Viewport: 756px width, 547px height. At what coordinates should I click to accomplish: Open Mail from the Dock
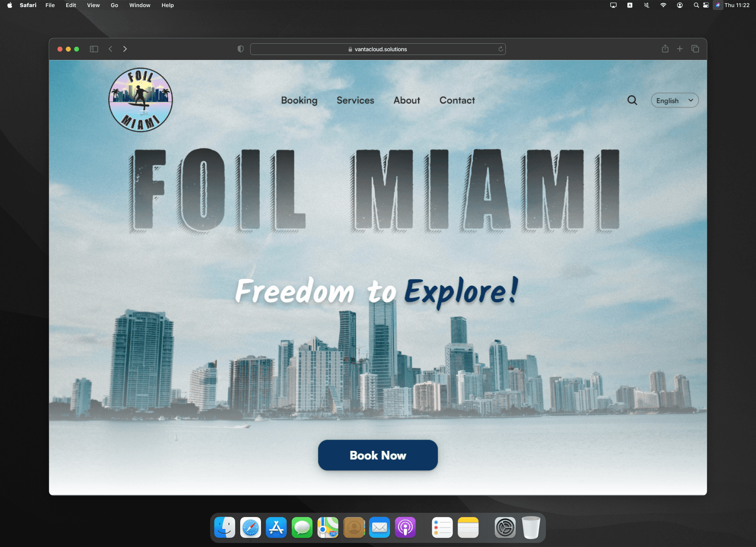(379, 527)
